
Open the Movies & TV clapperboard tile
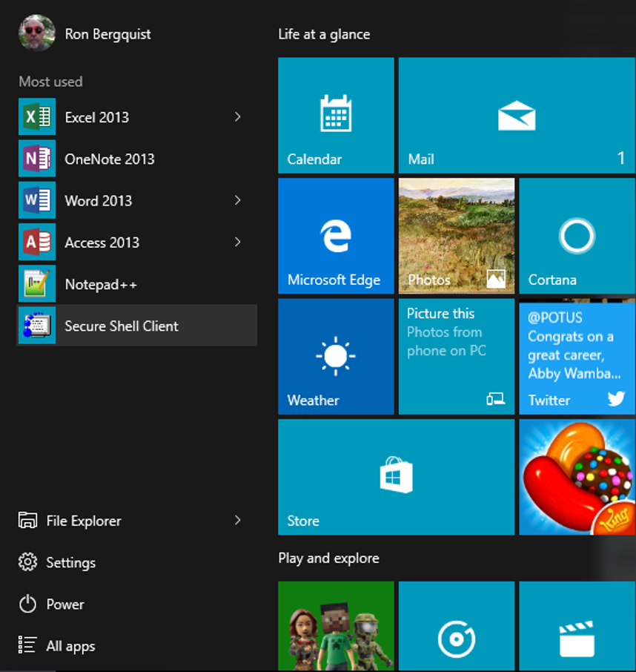(x=577, y=627)
